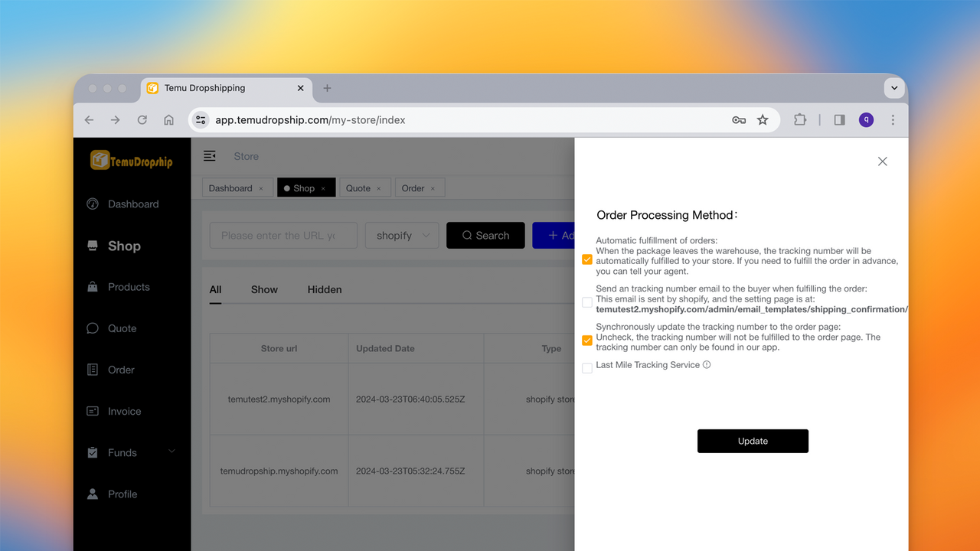Viewport: 980px width, 551px height.
Task: Reload the page with the refresh icon
Action: (x=142, y=120)
